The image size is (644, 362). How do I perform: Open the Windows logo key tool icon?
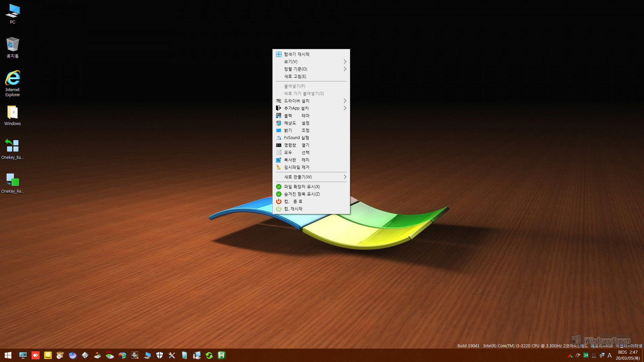(x=135, y=355)
